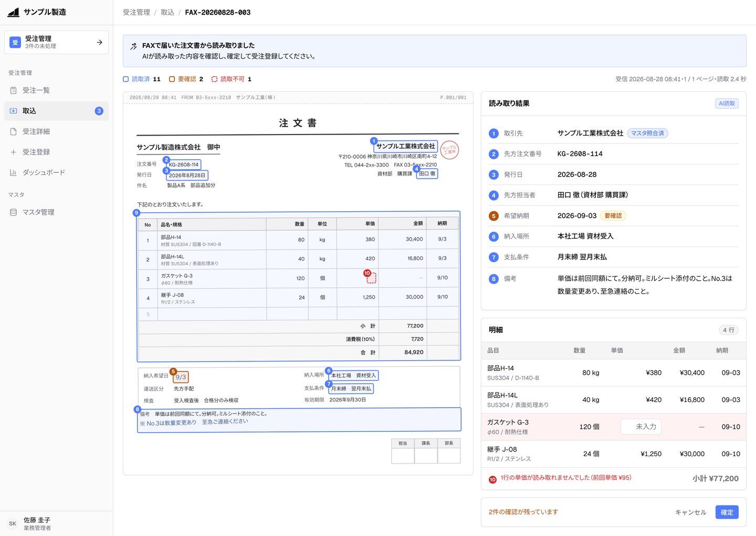Open 受注詳細 in the sidebar
756x536 pixels.
tap(56, 131)
